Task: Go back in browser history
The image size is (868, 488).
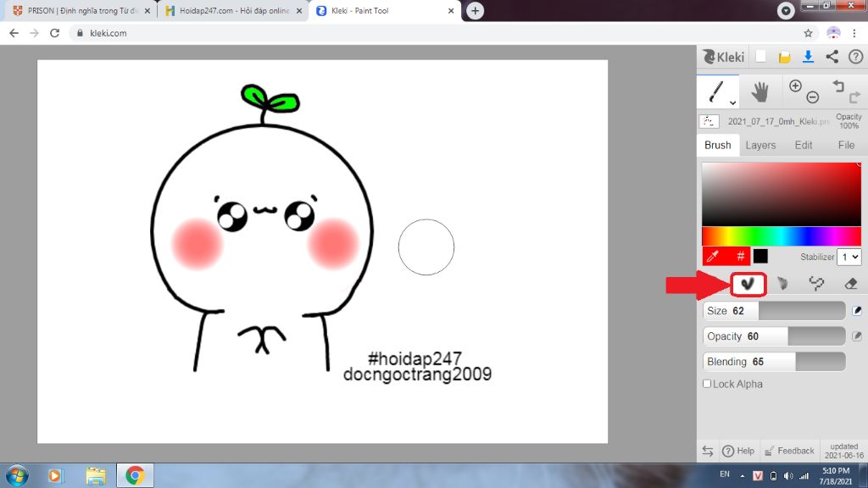Action: coord(14,33)
